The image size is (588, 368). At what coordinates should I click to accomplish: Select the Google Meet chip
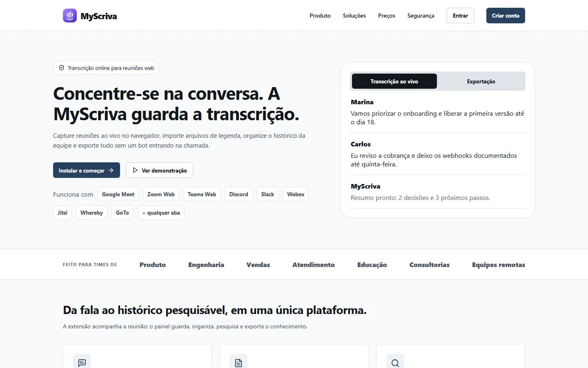click(118, 194)
